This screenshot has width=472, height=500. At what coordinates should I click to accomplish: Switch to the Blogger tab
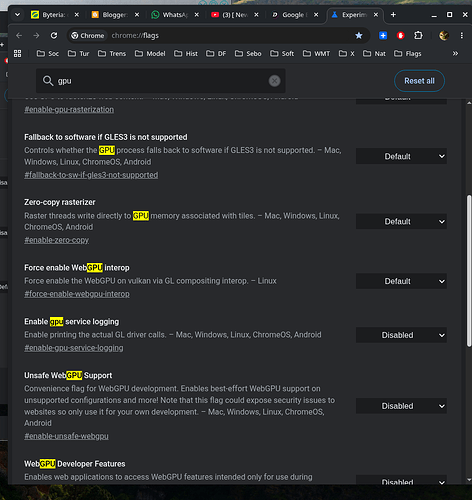110,15
